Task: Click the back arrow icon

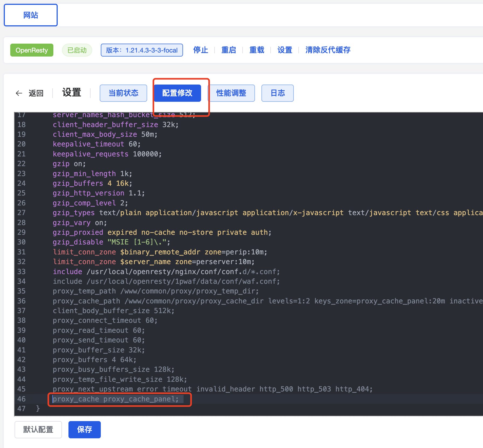Action: (x=19, y=93)
